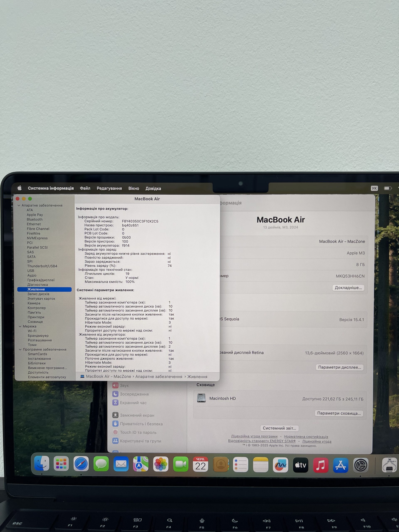399x532 pixels.
Task: Open Відповідність стандарту ENERGY STAR link
Action: [x=262, y=441]
